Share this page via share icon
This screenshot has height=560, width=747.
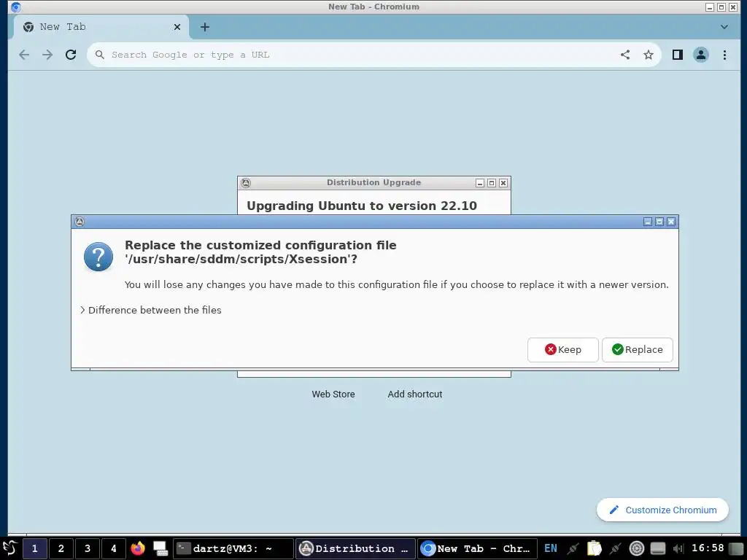click(x=625, y=55)
